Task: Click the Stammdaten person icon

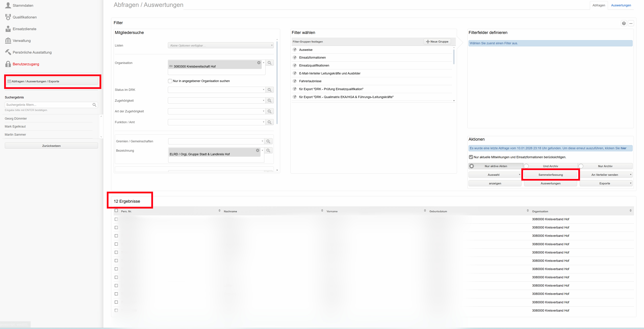Action: (x=8, y=5)
